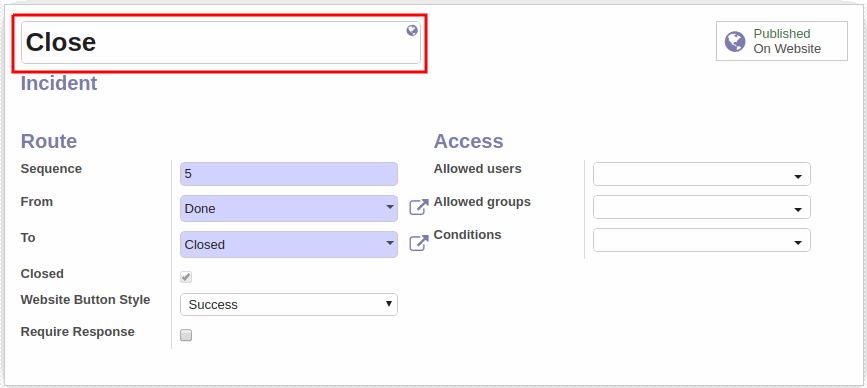The width and height of the screenshot is (867, 388).
Task: Click the Published On Website button
Action: [x=781, y=41]
